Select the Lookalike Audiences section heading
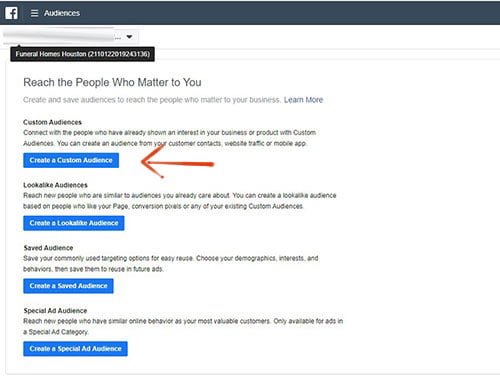The height and width of the screenshot is (390, 500). [x=55, y=185]
